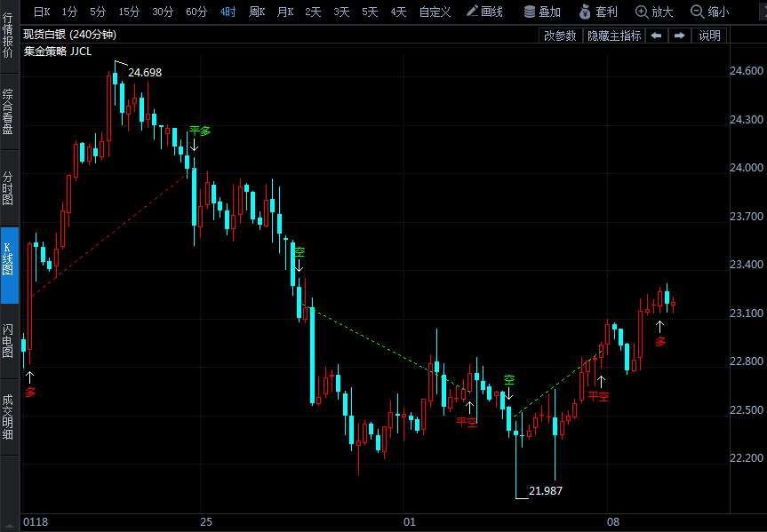The image size is (767, 532).
Task: Click the 21.987 low price label
Action: click(546, 491)
